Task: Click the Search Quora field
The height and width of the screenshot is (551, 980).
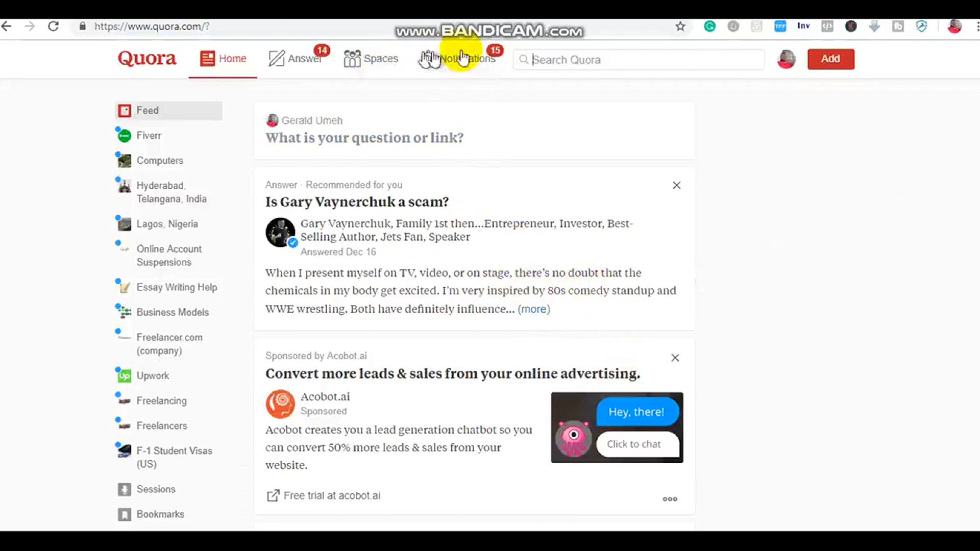Action: click(639, 60)
